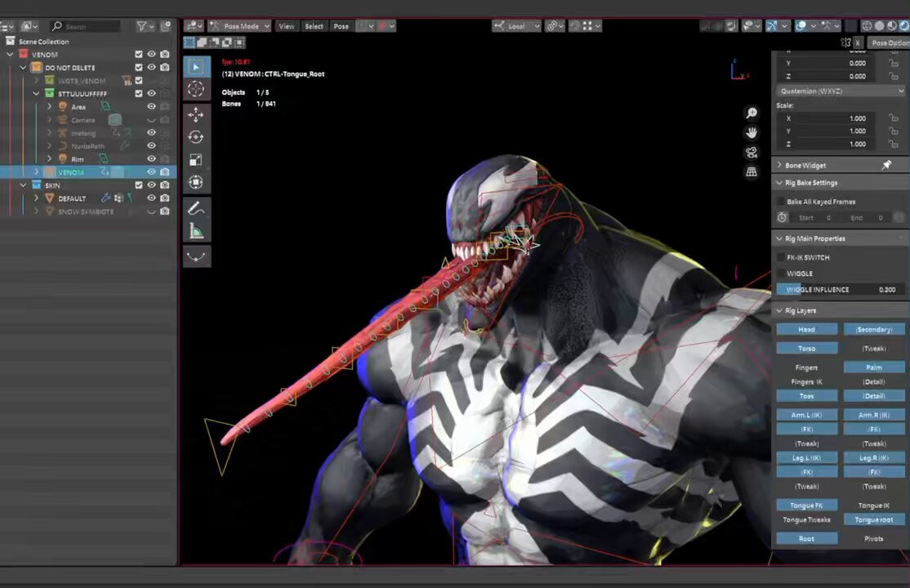Toggle the Torso rig layer
This screenshot has height=588, width=910.
807,348
